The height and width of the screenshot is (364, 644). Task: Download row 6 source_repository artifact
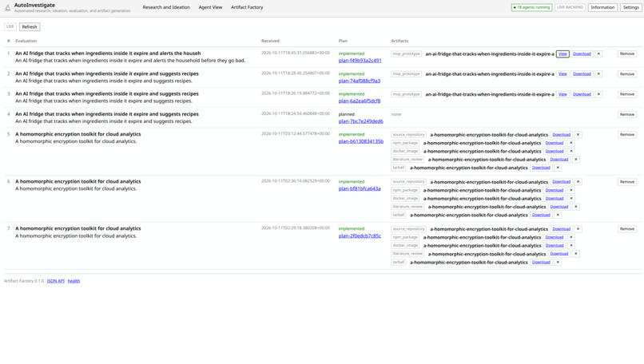click(562, 182)
